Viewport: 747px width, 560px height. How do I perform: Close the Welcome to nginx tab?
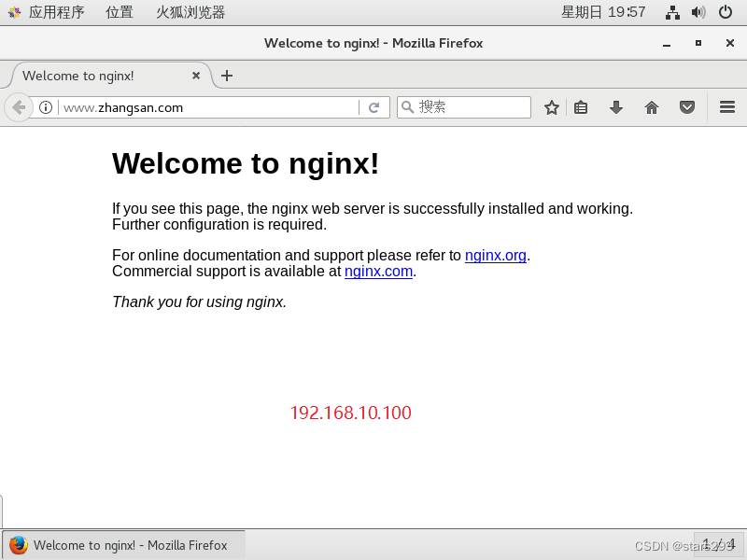(x=196, y=76)
